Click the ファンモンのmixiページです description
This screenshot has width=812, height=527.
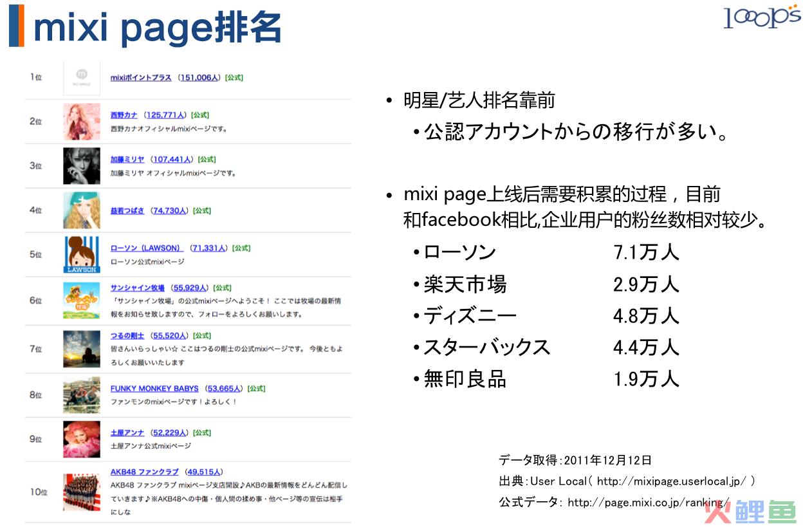(x=174, y=402)
